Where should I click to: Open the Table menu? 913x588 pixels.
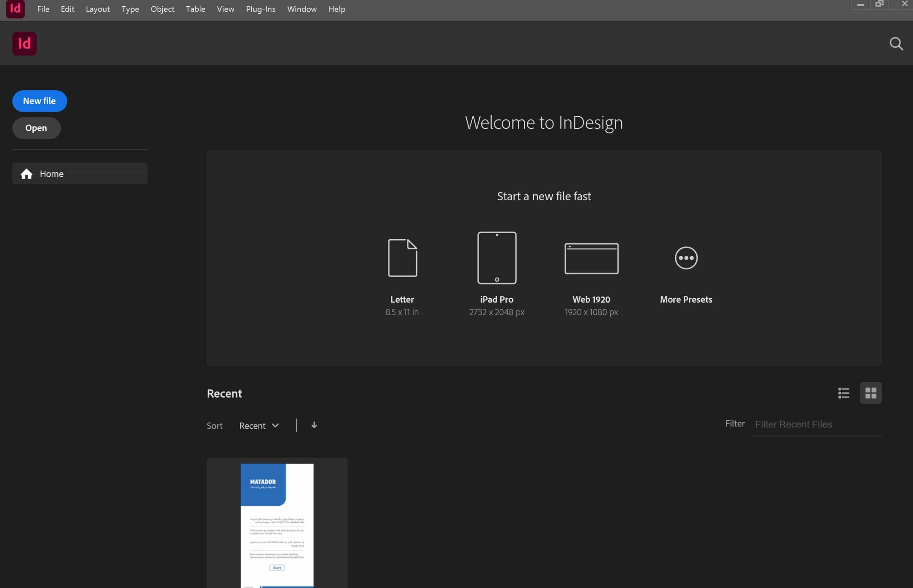click(195, 9)
